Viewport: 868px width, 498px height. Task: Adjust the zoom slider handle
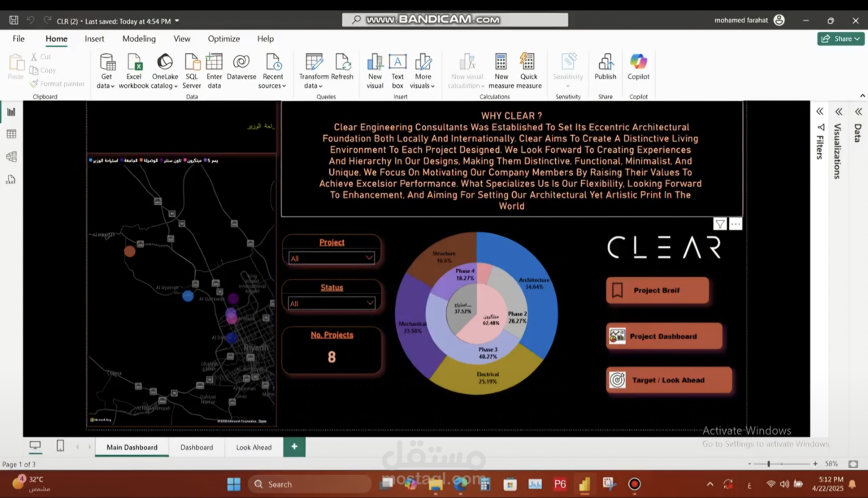point(768,464)
